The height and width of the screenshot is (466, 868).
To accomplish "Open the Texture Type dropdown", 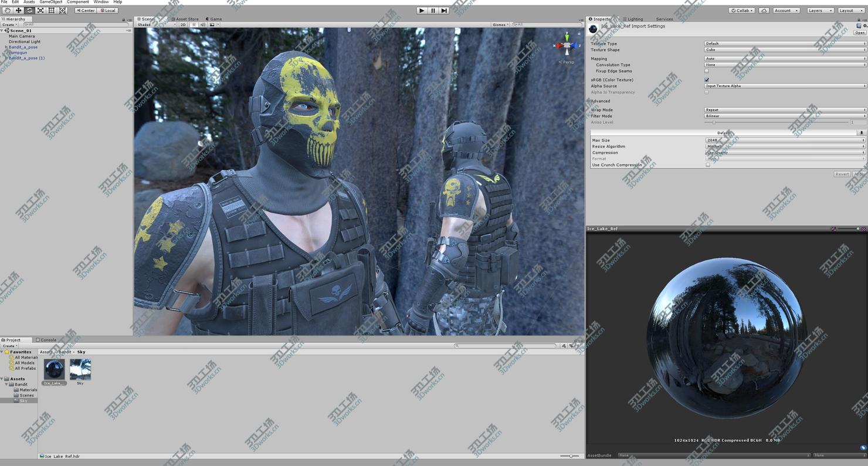I will point(785,43).
